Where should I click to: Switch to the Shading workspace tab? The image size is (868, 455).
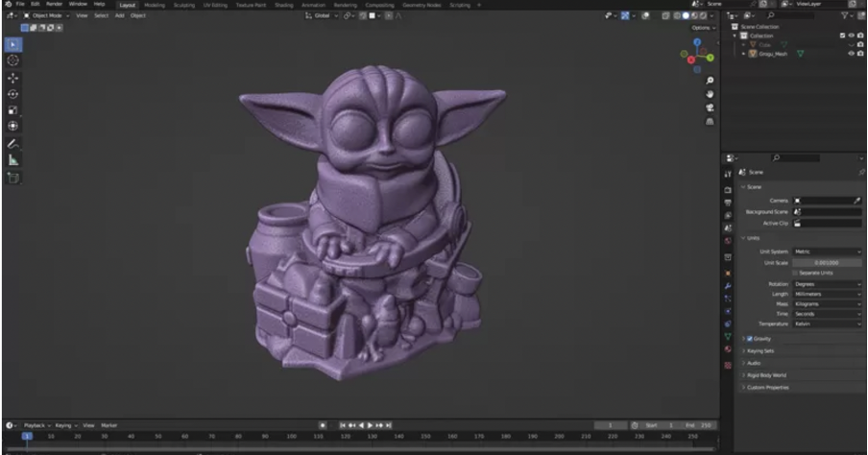click(284, 5)
